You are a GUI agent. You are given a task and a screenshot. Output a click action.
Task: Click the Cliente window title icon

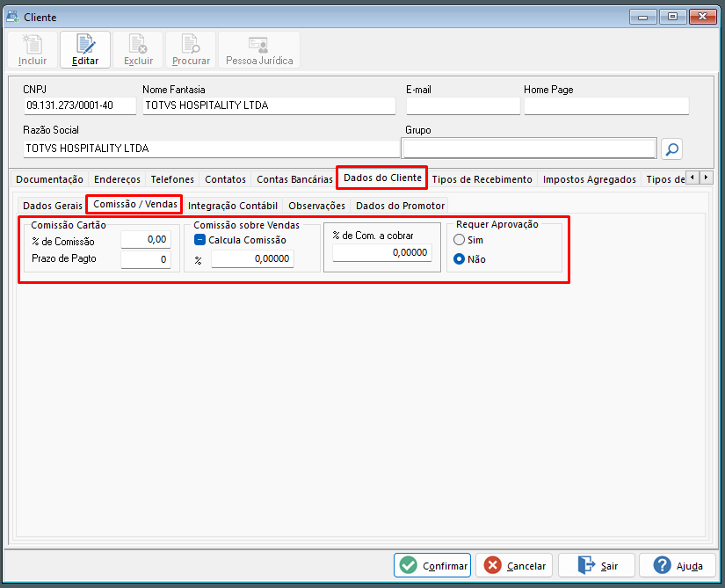point(12,17)
